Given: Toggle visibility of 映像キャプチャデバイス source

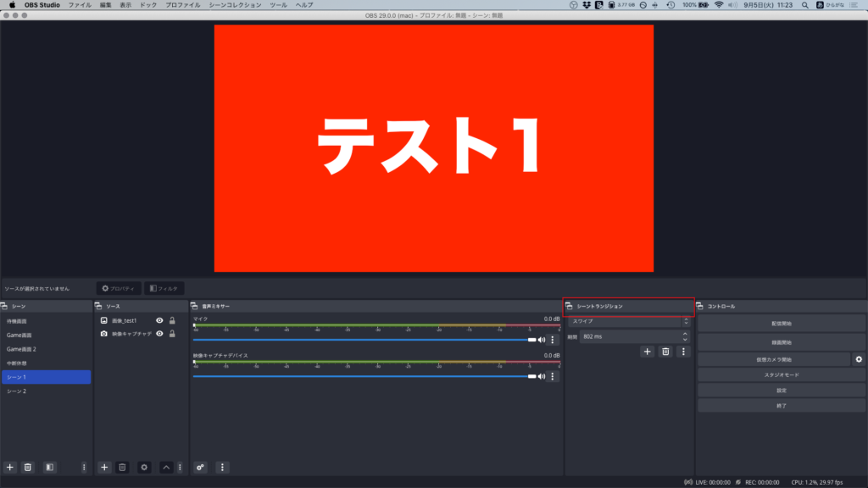Looking at the screenshot, I should 159,334.
